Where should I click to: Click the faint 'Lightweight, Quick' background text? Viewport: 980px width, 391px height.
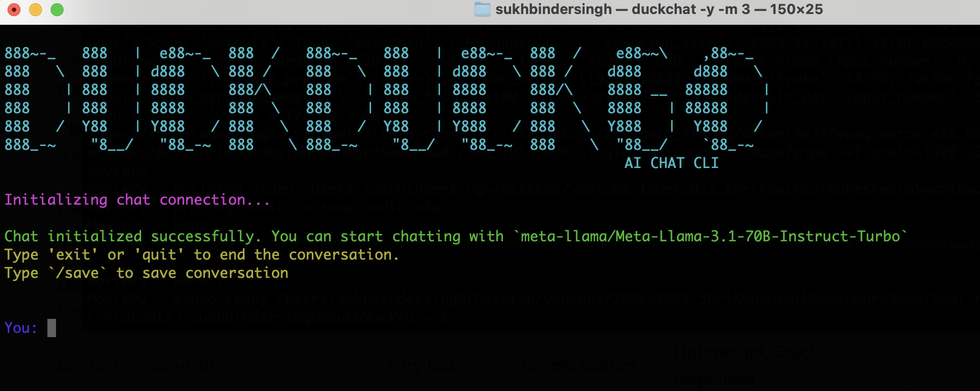click(746, 353)
